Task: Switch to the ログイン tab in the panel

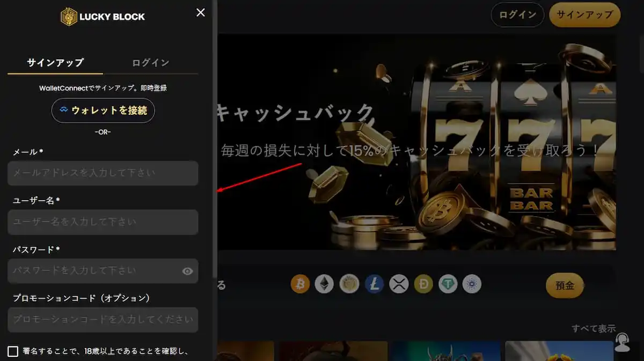Action: tap(150, 62)
